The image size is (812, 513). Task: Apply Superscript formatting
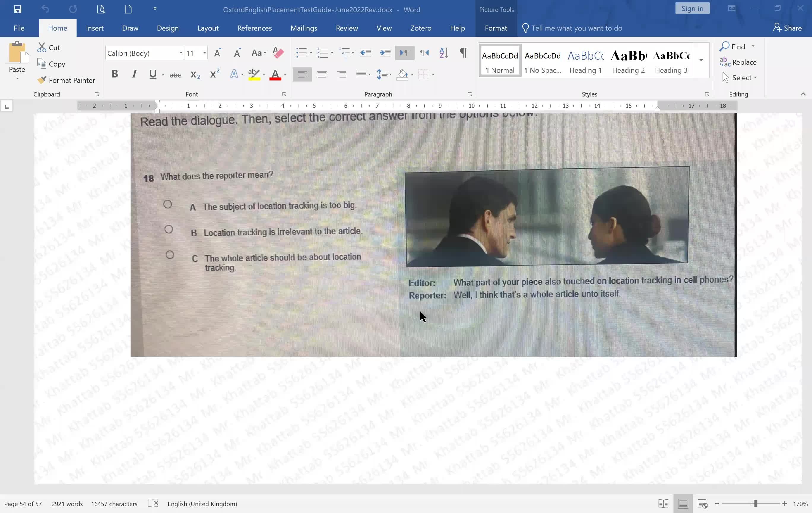point(215,74)
